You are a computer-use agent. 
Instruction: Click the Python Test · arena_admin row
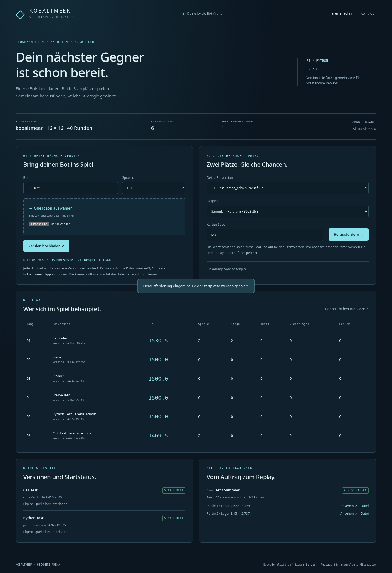[196, 417]
